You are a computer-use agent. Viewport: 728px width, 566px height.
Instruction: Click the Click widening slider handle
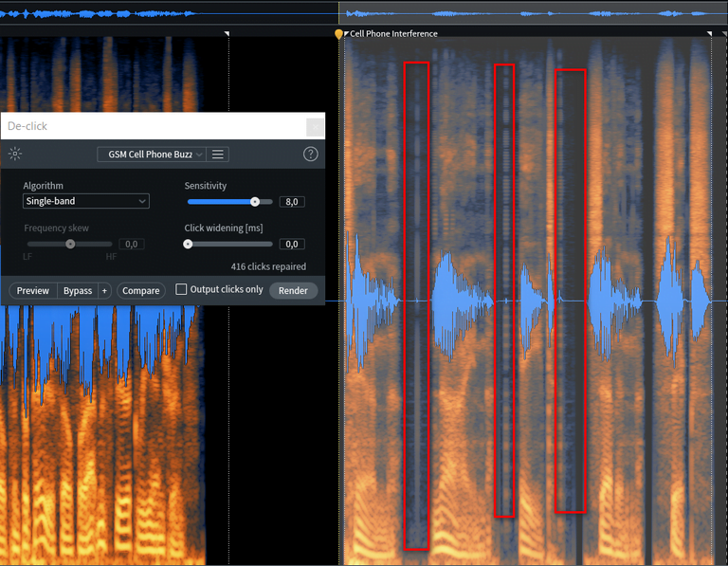[188, 244]
